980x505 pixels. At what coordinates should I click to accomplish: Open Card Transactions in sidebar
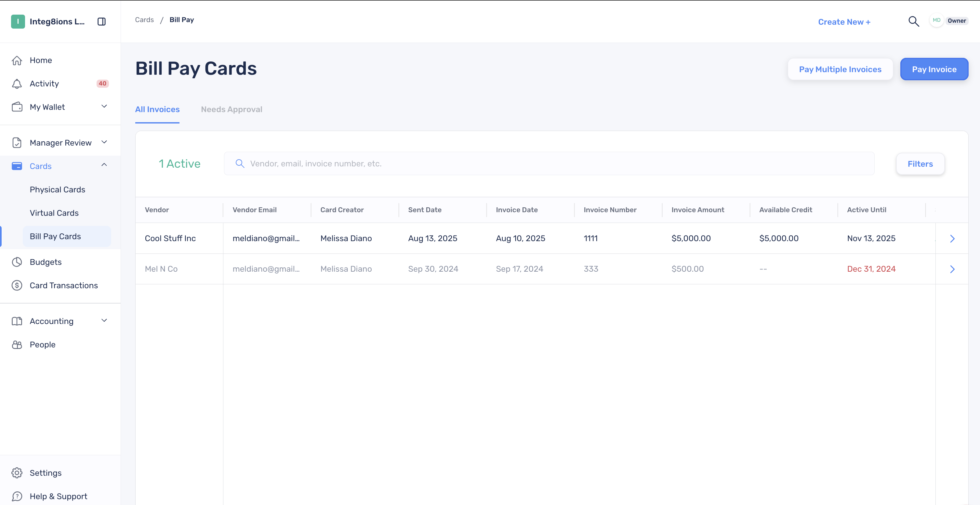point(63,285)
